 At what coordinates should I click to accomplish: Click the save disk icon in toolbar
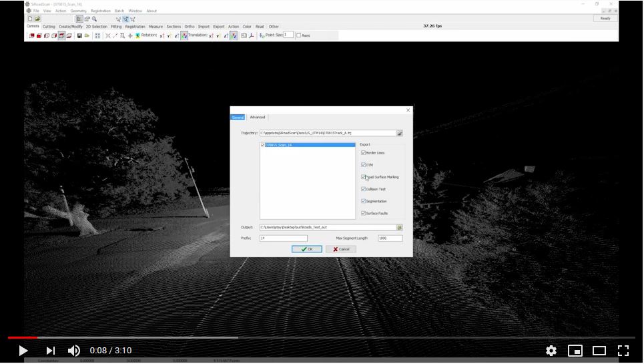click(79, 35)
